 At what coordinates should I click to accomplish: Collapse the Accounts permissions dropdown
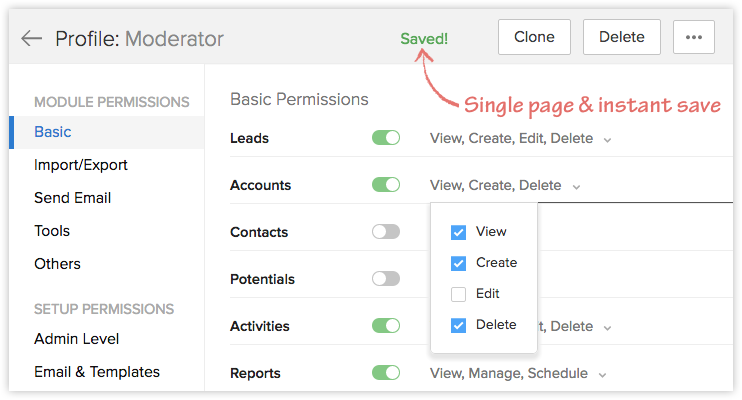(x=576, y=186)
